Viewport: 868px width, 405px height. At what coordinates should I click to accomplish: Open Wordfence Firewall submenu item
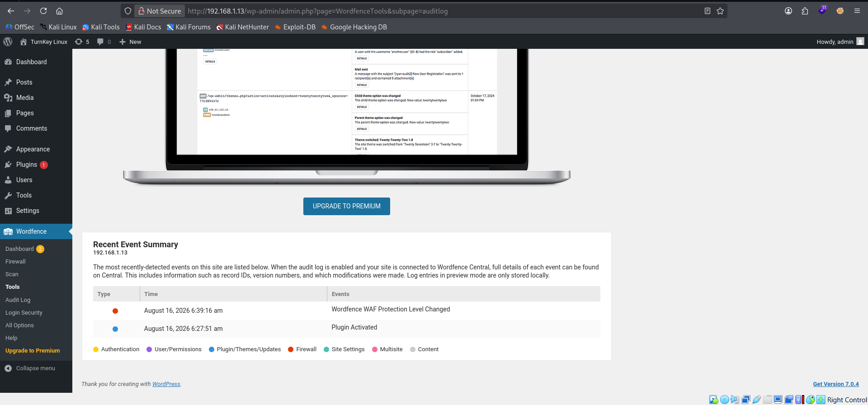[15, 262]
